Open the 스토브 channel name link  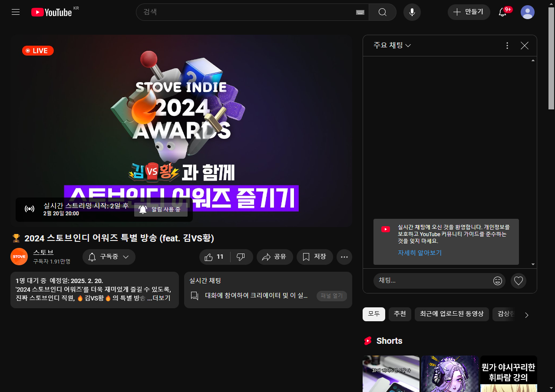(43, 253)
